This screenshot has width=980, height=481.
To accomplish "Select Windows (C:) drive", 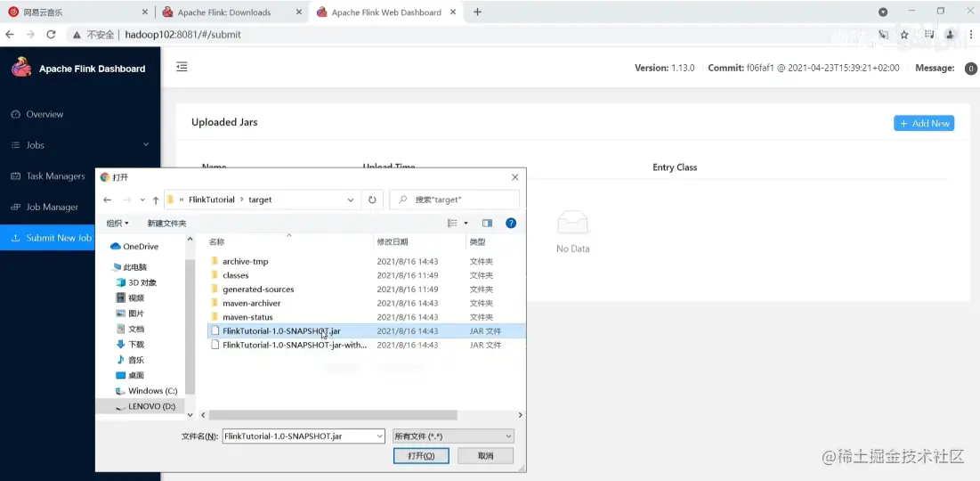I will tap(147, 391).
